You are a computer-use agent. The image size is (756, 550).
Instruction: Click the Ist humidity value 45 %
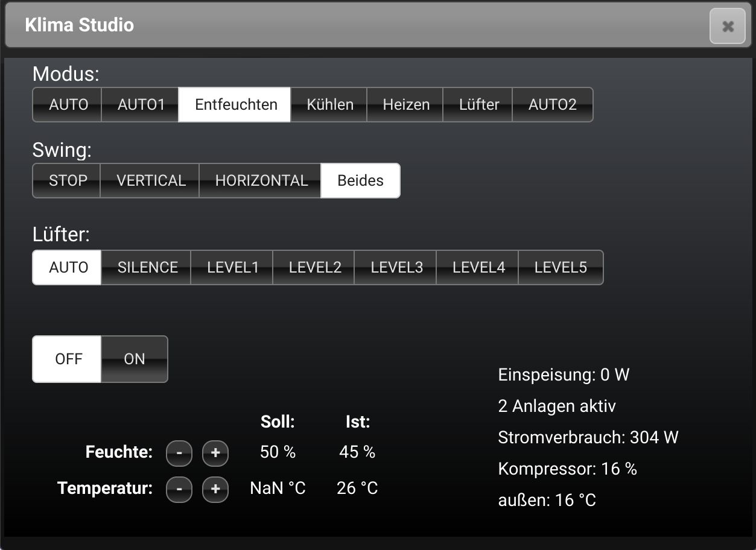point(357,452)
